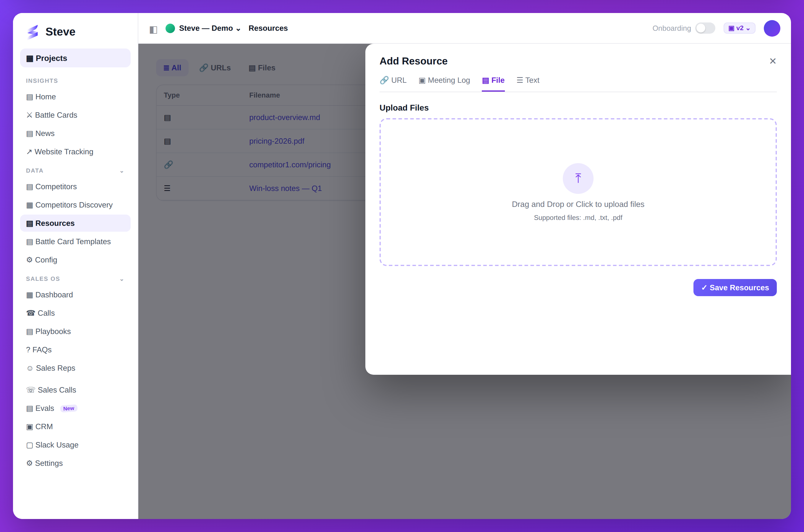The height and width of the screenshot is (532, 804).
Task: Open Evals in the sidebar
Action: pos(75,409)
